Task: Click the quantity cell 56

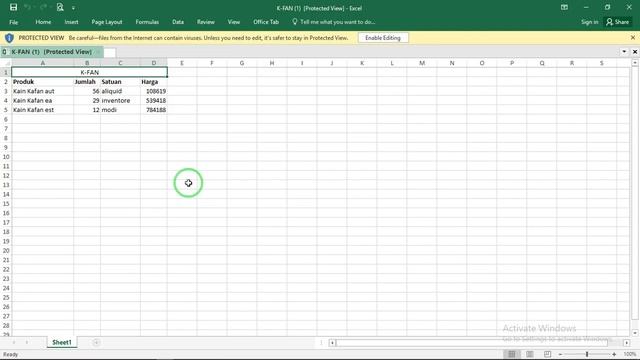Action: [x=87, y=91]
